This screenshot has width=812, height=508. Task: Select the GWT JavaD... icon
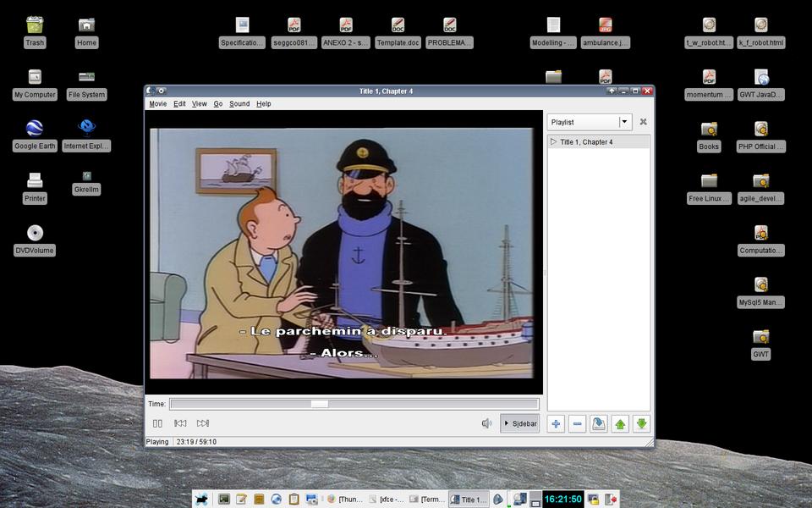click(x=760, y=85)
